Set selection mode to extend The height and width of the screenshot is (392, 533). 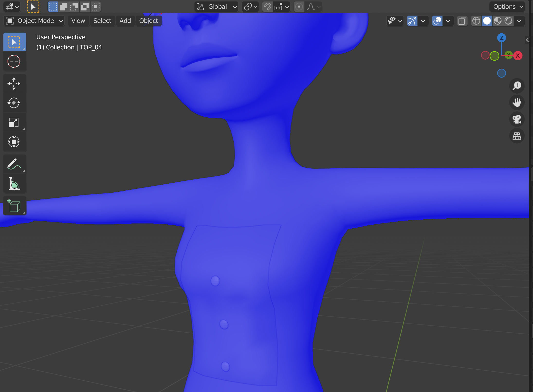63,7
